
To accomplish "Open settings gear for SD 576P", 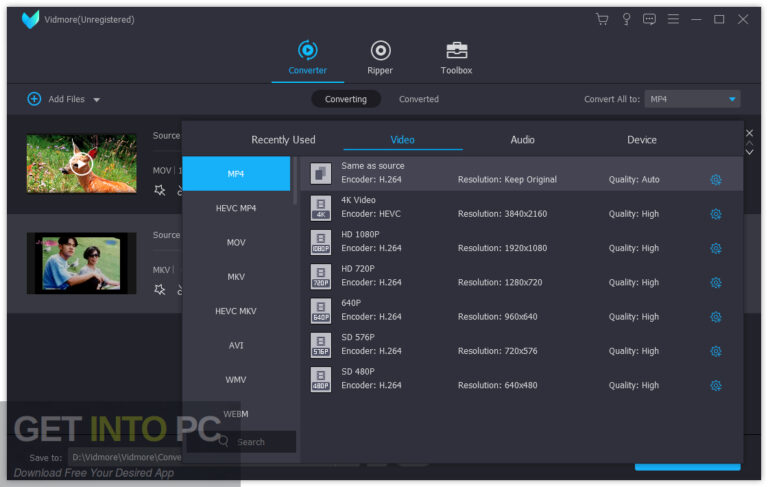I will tap(716, 351).
